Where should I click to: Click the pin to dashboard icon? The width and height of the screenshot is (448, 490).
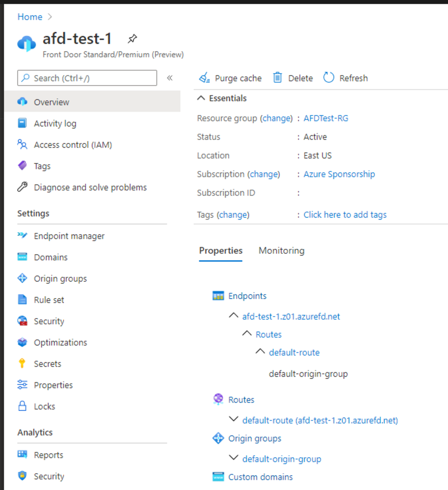click(132, 39)
